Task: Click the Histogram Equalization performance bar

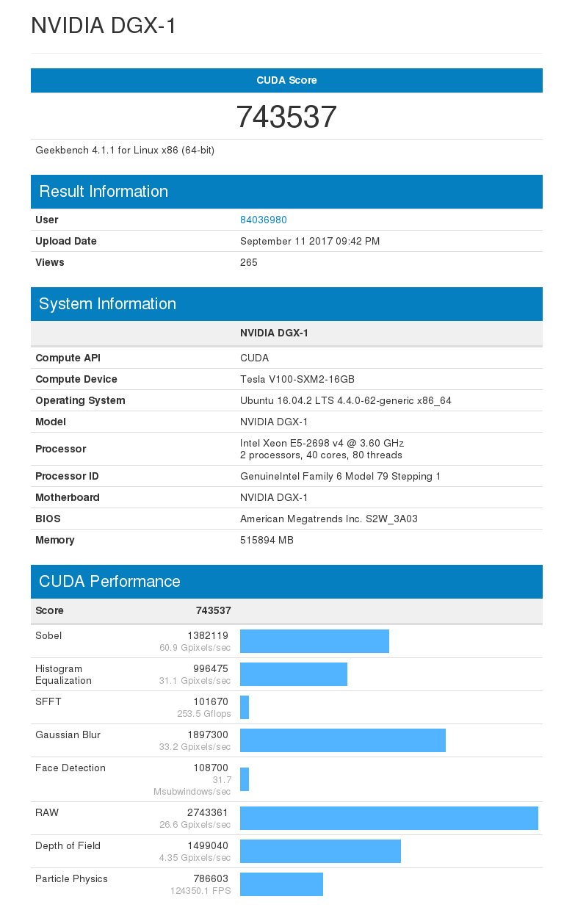Action: coord(294,674)
